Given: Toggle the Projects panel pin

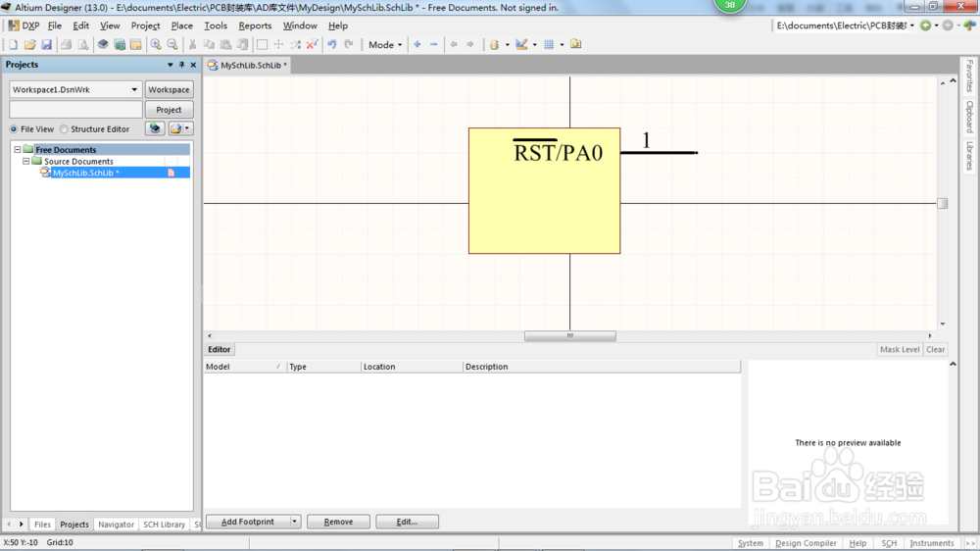Looking at the screenshot, I should click(182, 65).
